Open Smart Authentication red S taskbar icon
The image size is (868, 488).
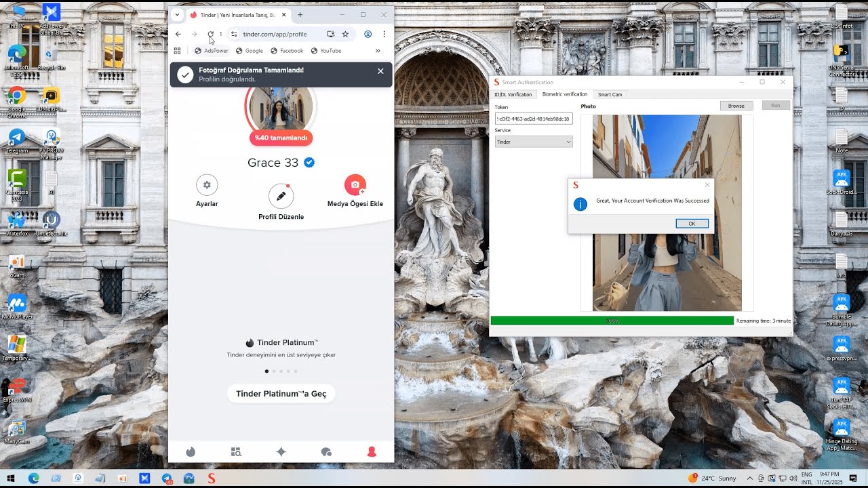[x=212, y=479]
